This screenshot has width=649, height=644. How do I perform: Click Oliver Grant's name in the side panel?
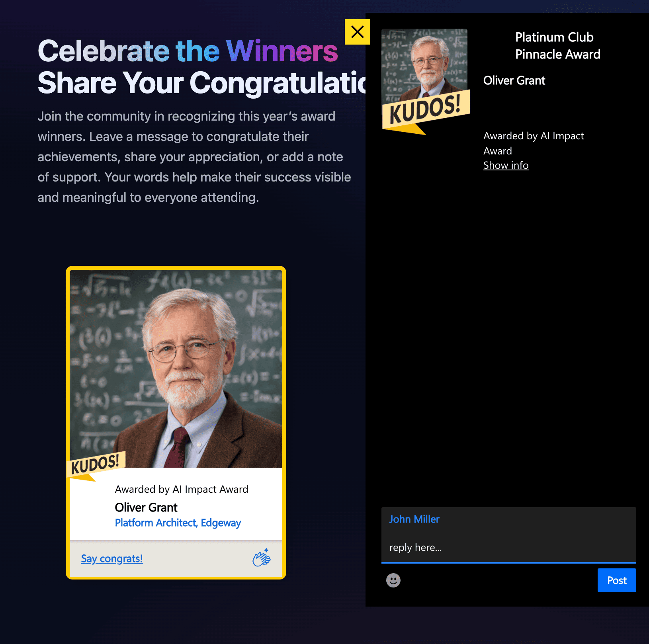click(514, 80)
